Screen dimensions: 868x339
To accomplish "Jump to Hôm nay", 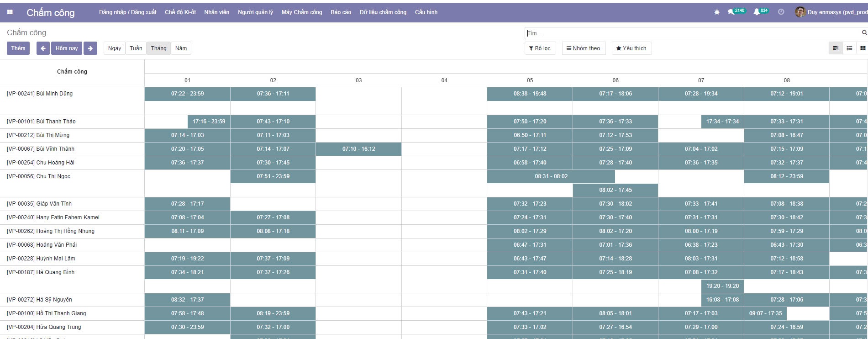I will point(67,48).
